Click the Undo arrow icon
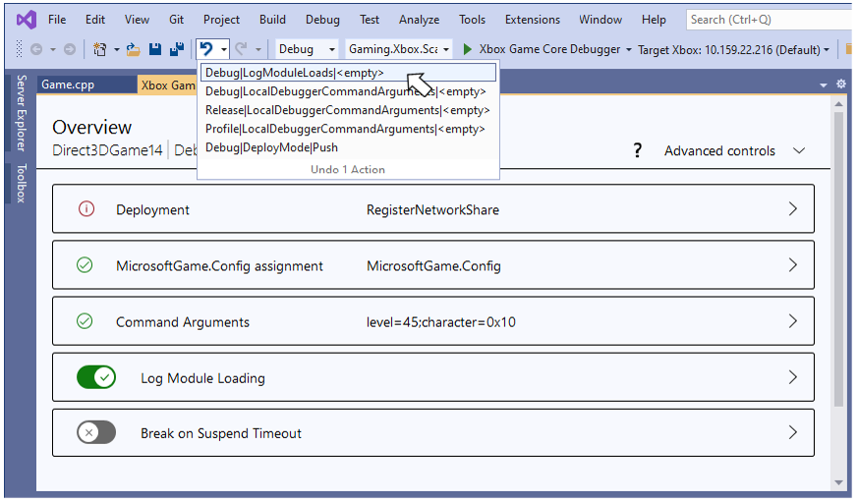The height and width of the screenshot is (504, 859). coord(206,49)
